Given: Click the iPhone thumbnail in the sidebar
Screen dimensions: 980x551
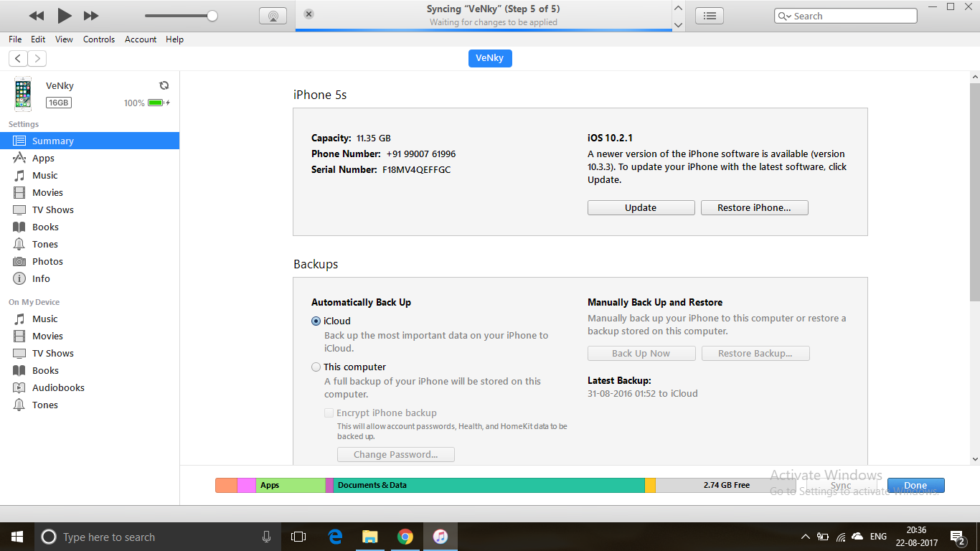Looking at the screenshot, I should coord(23,94).
